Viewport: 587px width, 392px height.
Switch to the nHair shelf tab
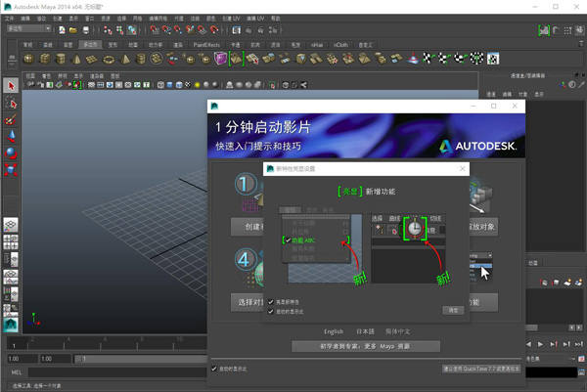coord(317,45)
